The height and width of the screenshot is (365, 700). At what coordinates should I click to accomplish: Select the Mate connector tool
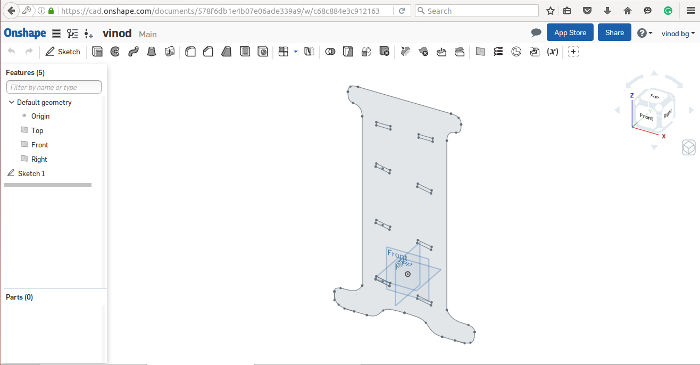[516, 52]
